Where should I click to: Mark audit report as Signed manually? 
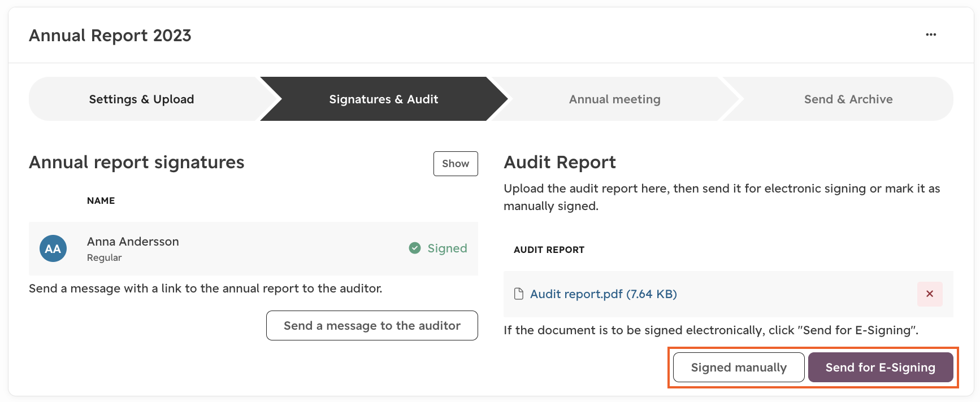click(x=739, y=368)
